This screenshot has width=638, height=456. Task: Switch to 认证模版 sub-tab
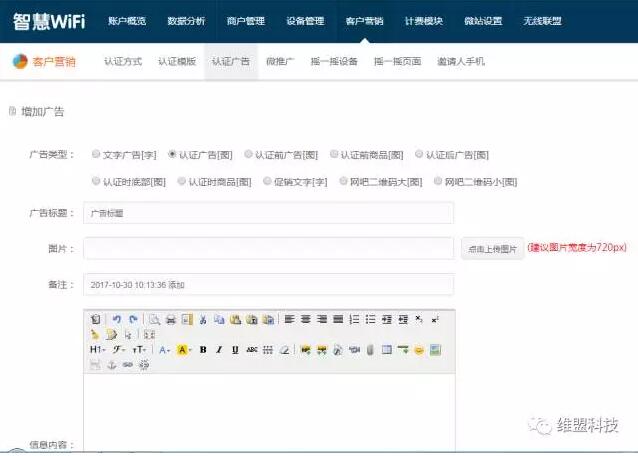[177, 61]
